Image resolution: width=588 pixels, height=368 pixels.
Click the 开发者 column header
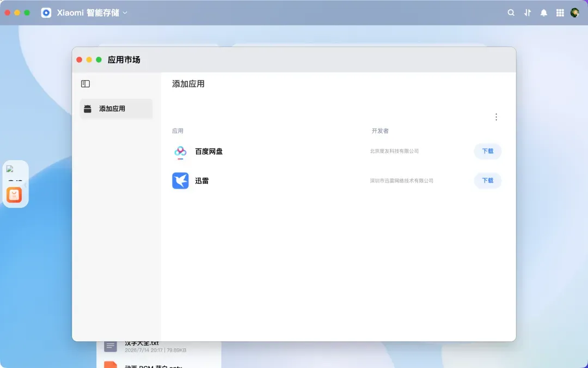click(x=380, y=131)
